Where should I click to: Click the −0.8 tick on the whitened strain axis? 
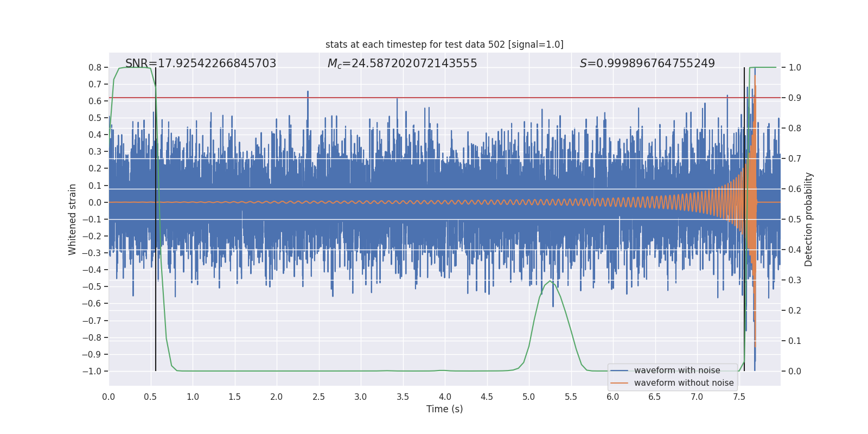pyautogui.click(x=92, y=337)
